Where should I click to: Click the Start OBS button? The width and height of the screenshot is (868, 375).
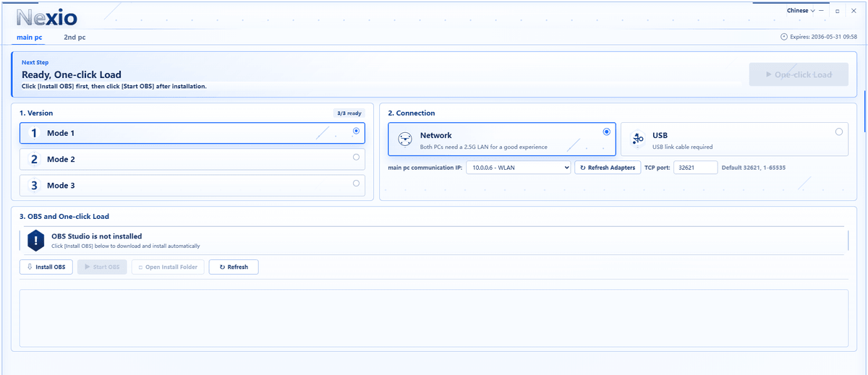102,267
